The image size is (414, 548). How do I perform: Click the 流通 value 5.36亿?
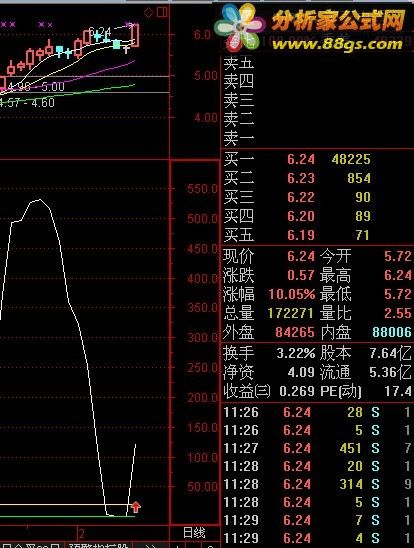pos(391,372)
